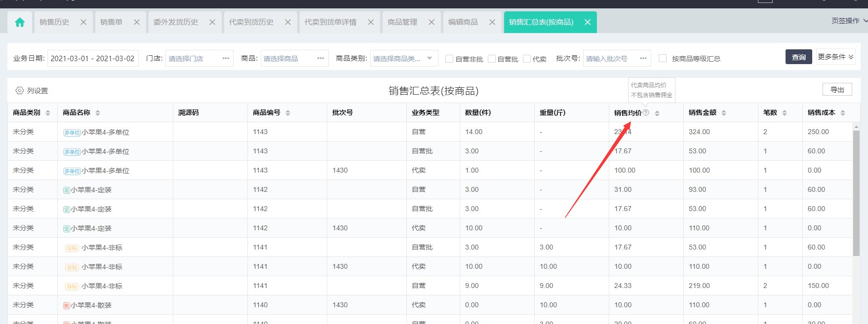Toggle the 代卖 checkbox

(x=527, y=59)
